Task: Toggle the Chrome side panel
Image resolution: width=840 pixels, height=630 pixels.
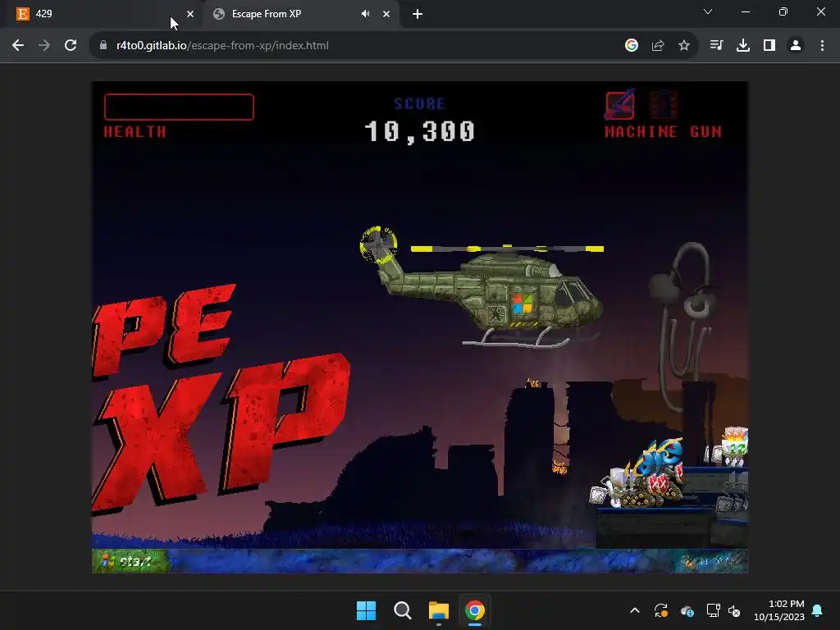Action: tap(769, 46)
